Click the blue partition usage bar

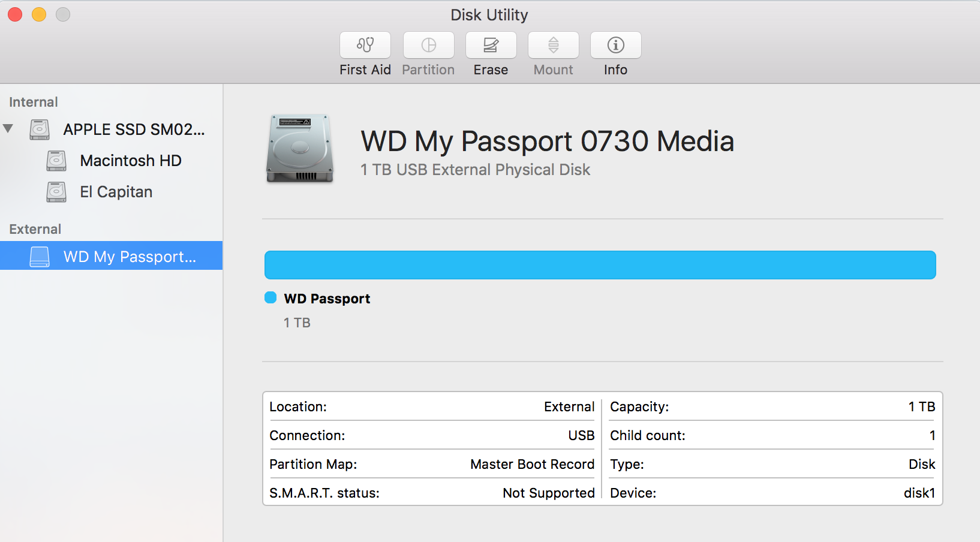pos(600,265)
